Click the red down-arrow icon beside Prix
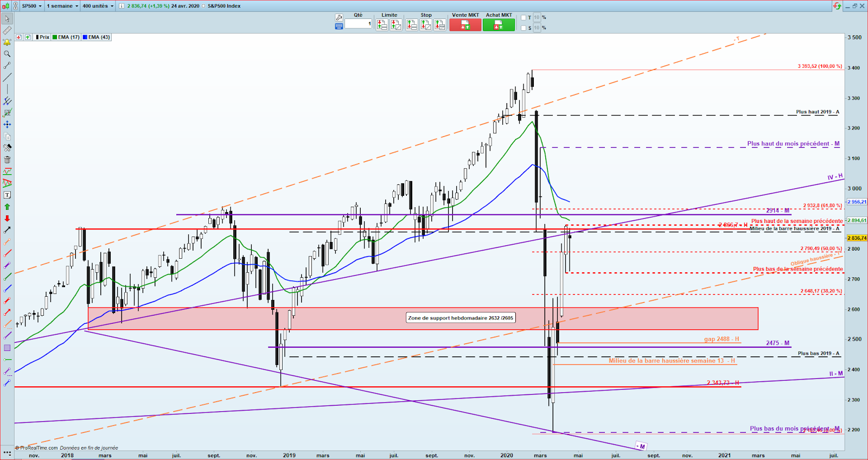The width and height of the screenshot is (868, 460). point(19,37)
